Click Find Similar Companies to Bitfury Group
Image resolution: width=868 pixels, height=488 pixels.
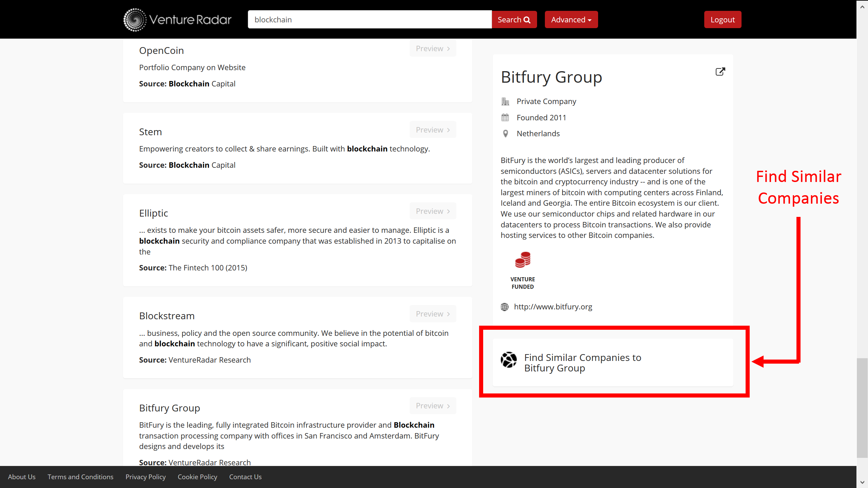coord(582,362)
